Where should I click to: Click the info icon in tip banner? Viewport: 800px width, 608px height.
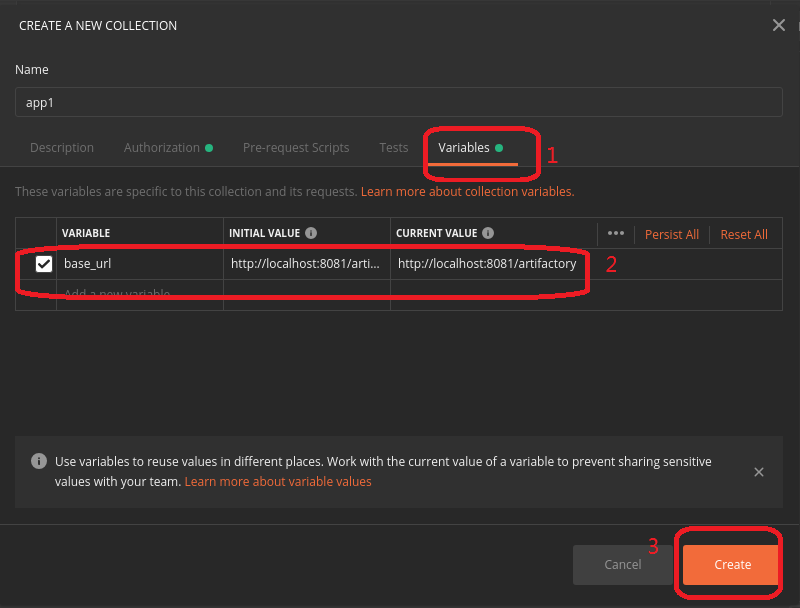click(x=39, y=462)
